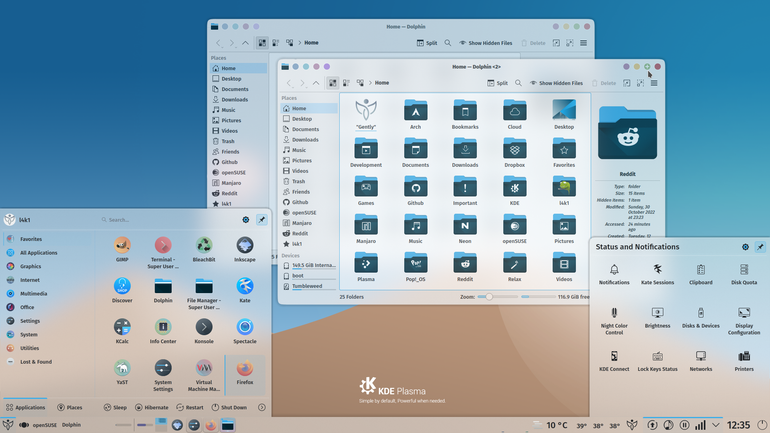Image resolution: width=770 pixels, height=433 pixels.
Task: Adjust the Zoom slider in Dolphin <2>
Action: (498, 297)
